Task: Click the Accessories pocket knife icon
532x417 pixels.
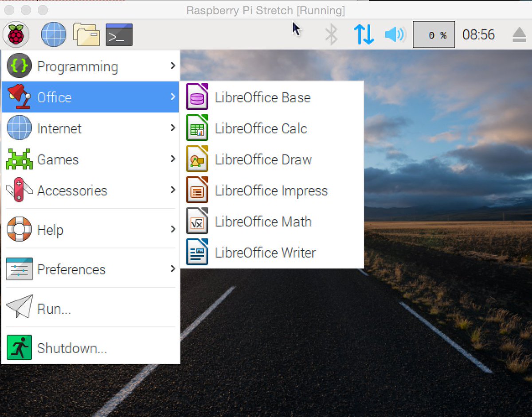Action: click(19, 190)
